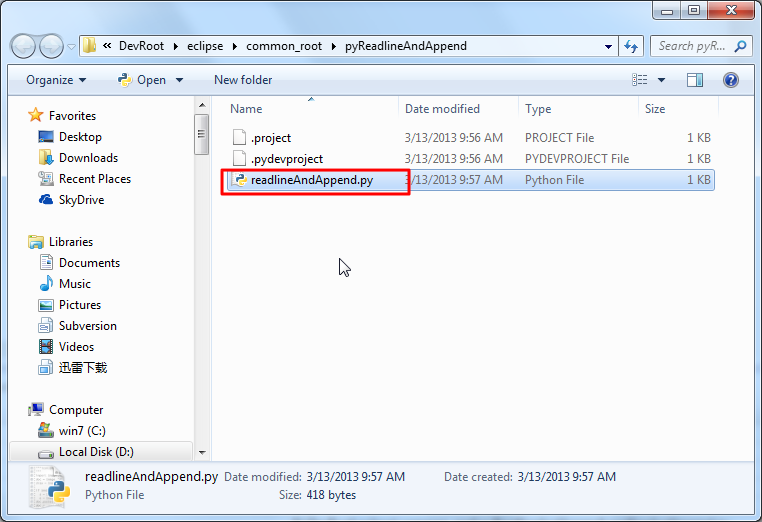The height and width of the screenshot is (522, 762).
Task: Click the Change your view icon
Action: coord(640,79)
